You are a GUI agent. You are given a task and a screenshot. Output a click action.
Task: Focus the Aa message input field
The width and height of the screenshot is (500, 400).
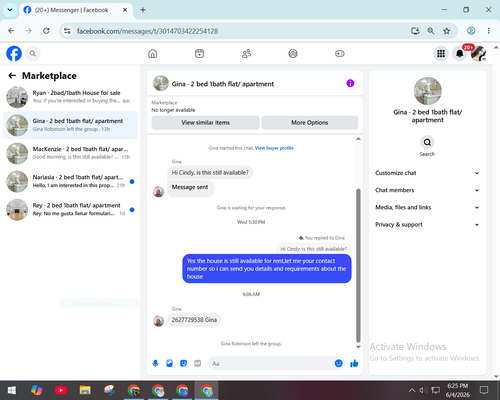click(277, 363)
